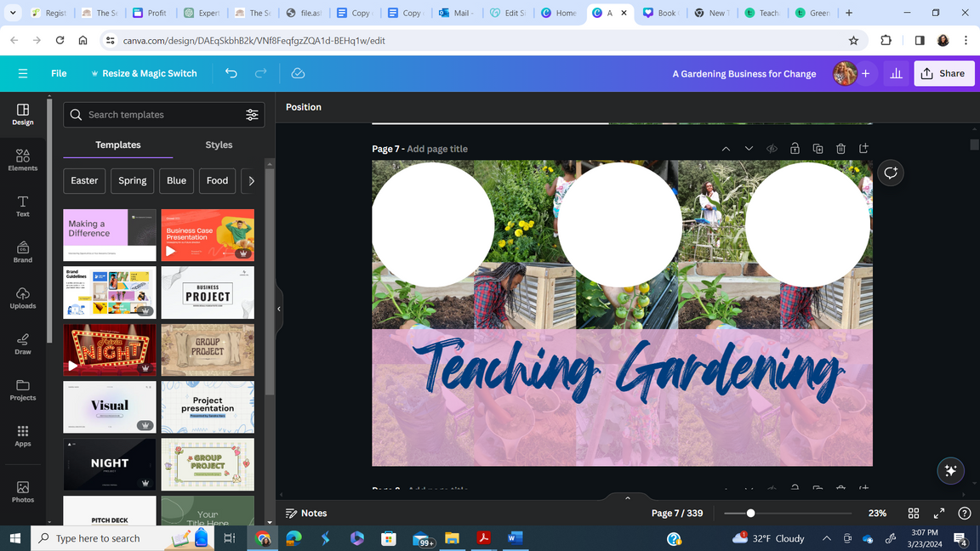Open the Brand panel
Viewport: 980px width, 551px height.
coord(22,252)
